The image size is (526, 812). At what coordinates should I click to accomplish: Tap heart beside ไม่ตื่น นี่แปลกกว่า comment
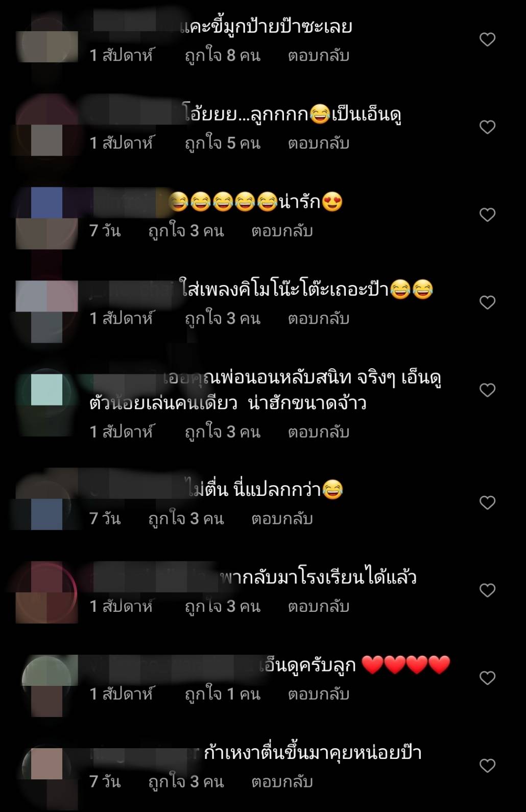(487, 503)
